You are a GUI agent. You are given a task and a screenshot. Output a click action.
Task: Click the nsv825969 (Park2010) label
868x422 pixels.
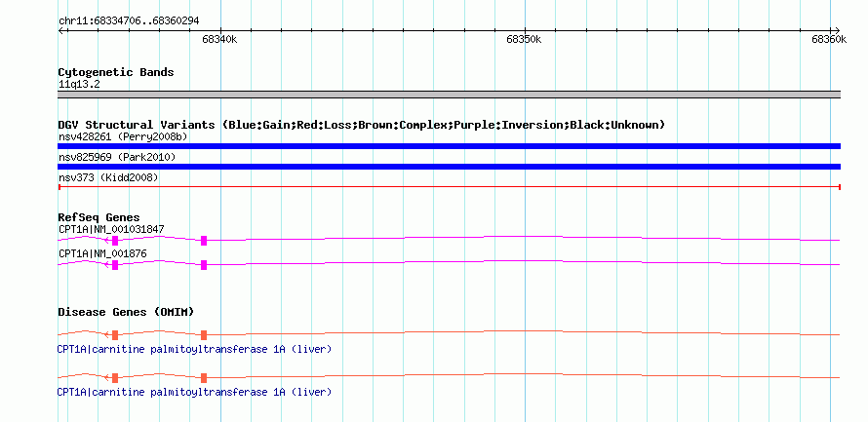[x=117, y=158]
